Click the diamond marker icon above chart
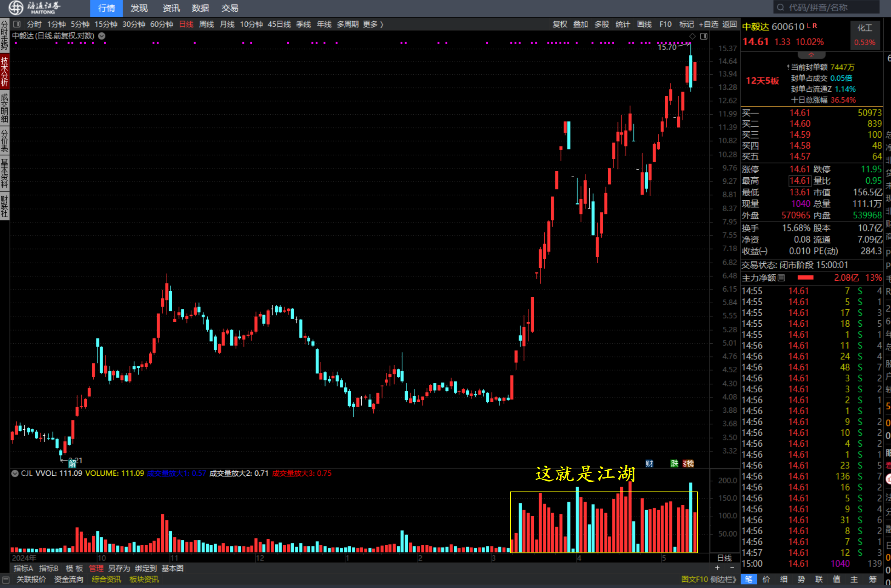The image size is (891, 588). point(692,36)
